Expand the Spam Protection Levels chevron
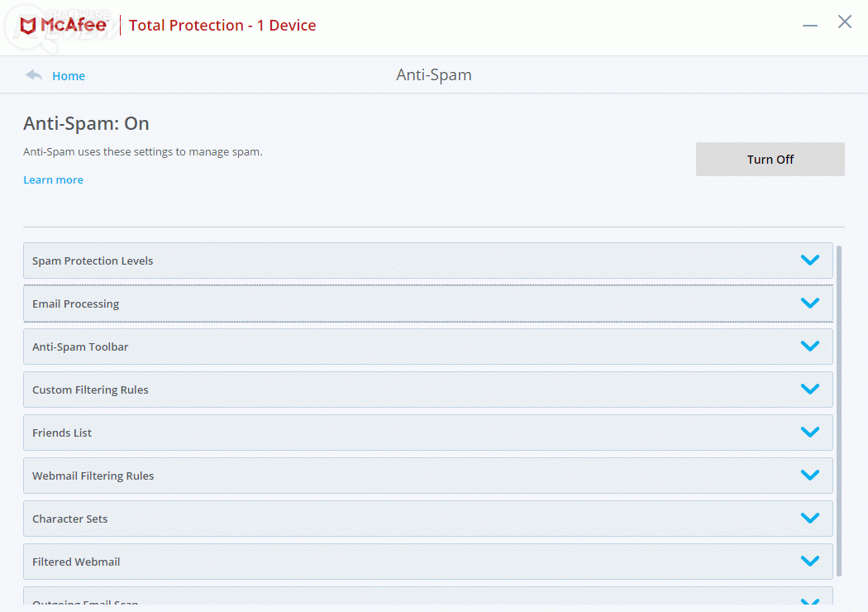 [x=809, y=261]
